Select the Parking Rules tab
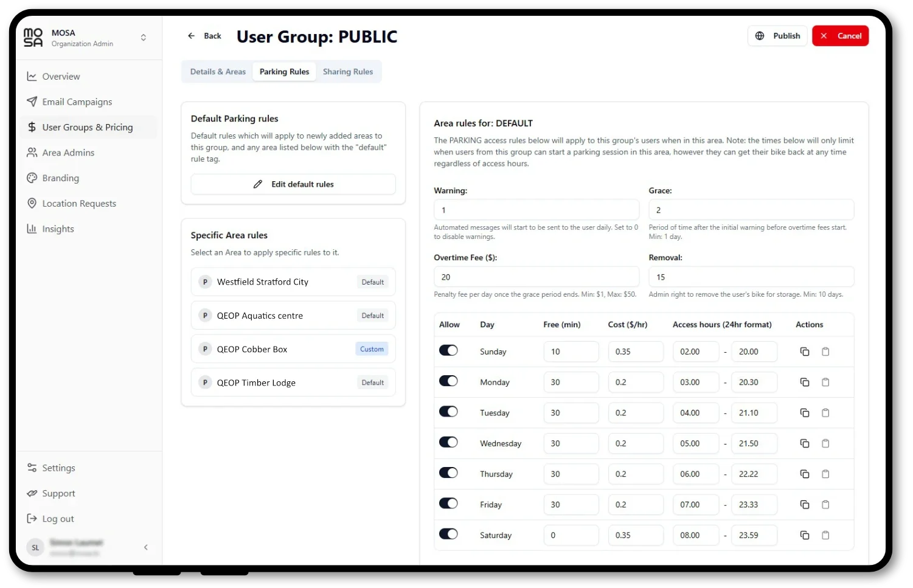 (284, 72)
